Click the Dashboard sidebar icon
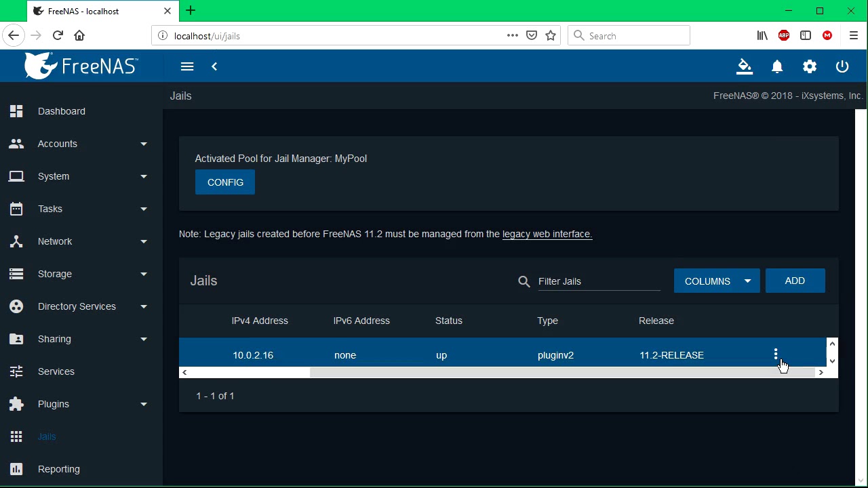Screen dimensions: 868x488 [16, 111]
